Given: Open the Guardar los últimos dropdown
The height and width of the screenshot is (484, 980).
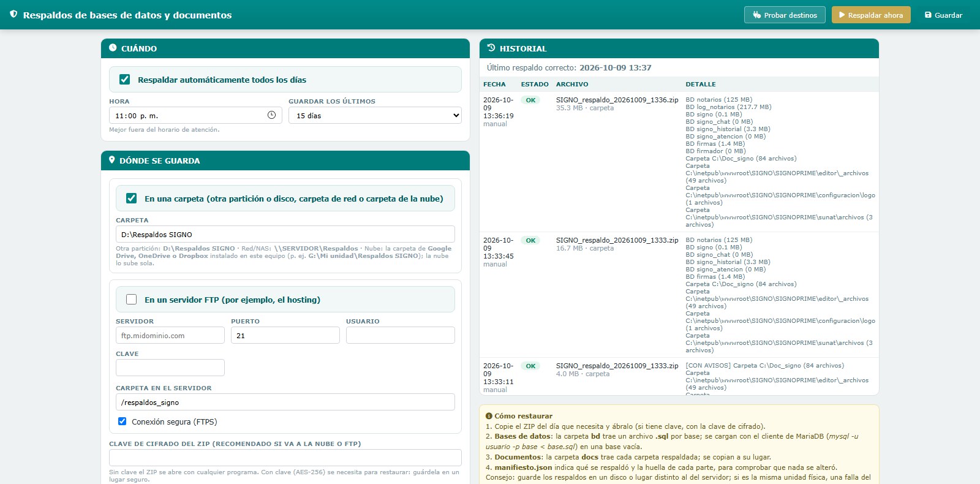Looking at the screenshot, I should [375, 115].
